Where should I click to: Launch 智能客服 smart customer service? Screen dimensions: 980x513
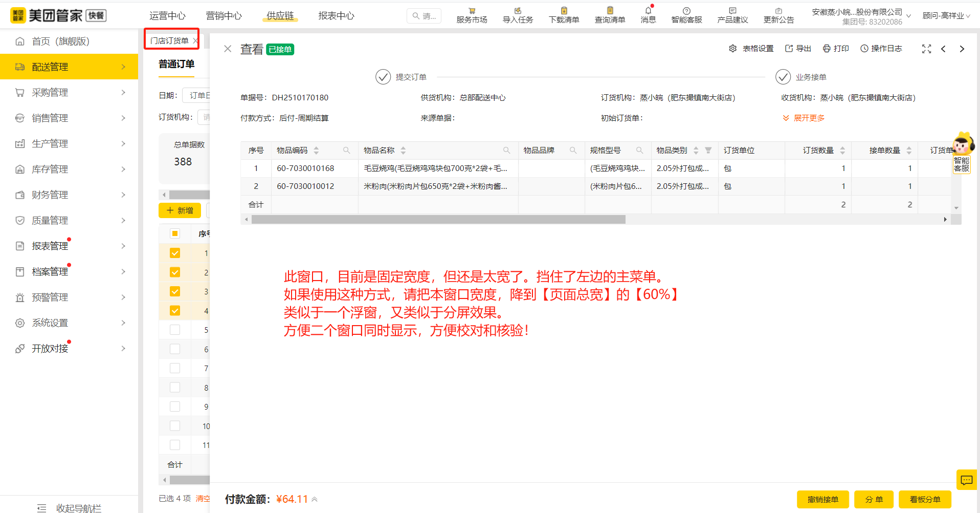686,14
